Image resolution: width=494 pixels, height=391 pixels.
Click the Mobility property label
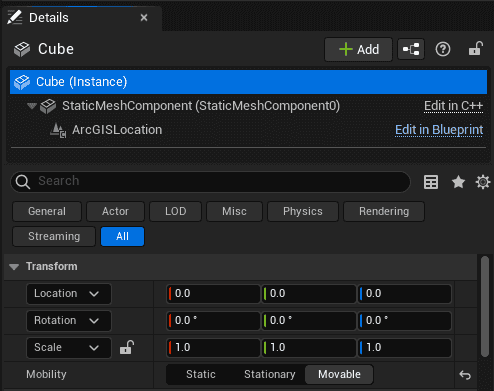46,374
